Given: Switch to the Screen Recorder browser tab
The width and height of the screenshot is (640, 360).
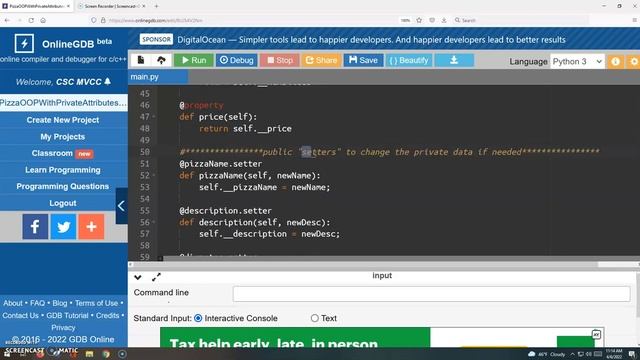Looking at the screenshot, I should [x=112, y=6].
